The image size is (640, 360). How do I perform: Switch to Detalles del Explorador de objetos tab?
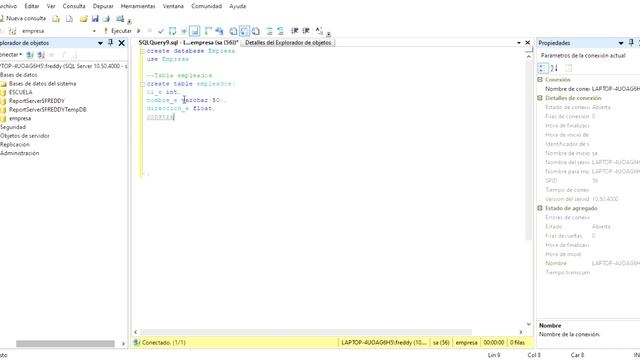pos(288,42)
